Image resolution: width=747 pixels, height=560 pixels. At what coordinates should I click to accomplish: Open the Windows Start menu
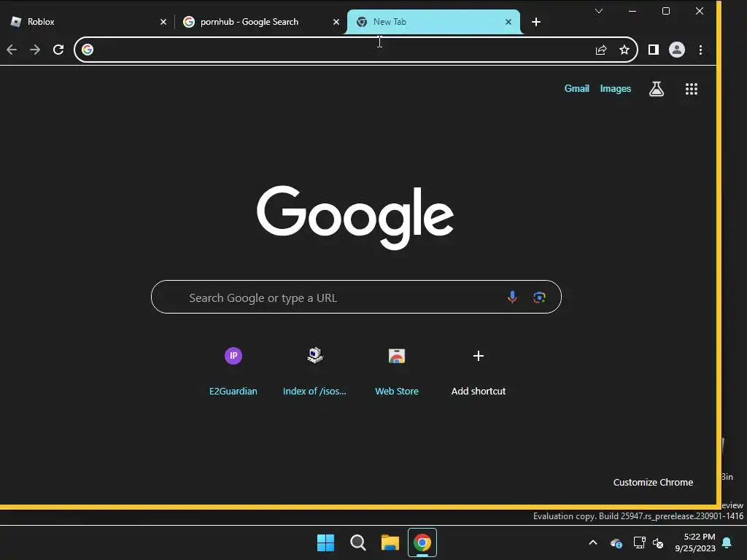point(326,542)
